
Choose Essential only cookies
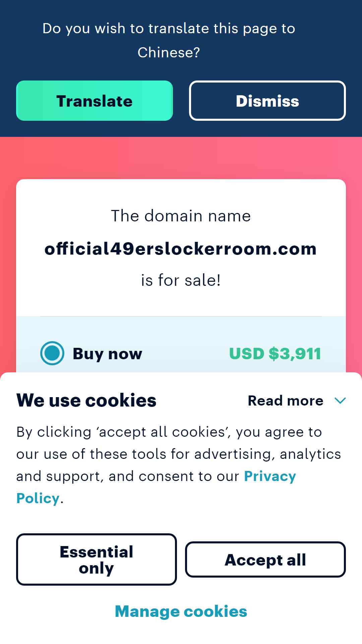point(97,559)
